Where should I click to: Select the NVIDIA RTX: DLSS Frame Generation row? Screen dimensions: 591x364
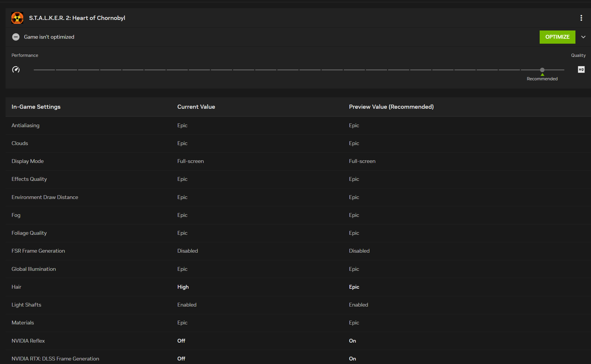pyautogui.click(x=298, y=357)
